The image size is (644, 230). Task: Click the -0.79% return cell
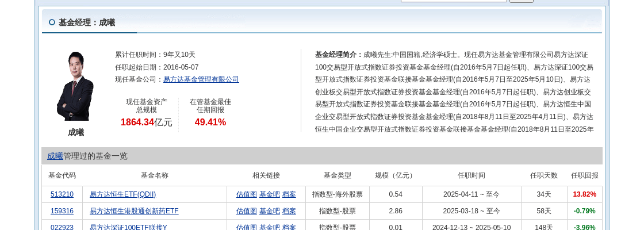pyautogui.click(x=584, y=211)
